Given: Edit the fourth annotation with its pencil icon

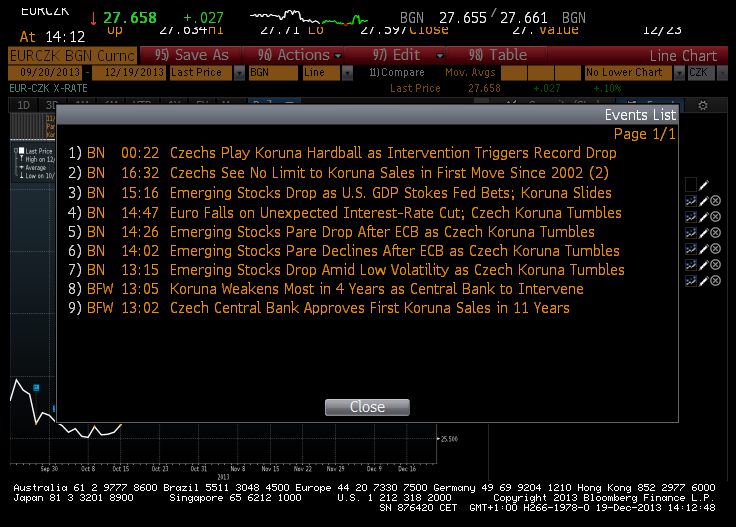Looking at the screenshot, I should tap(703, 249).
